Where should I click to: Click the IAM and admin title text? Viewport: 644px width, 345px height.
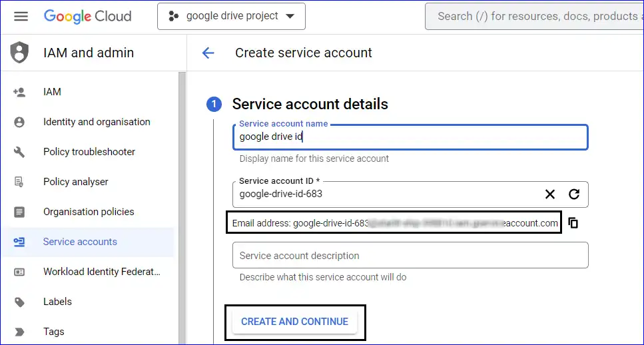pyautogui.click(x=89, y=53)
